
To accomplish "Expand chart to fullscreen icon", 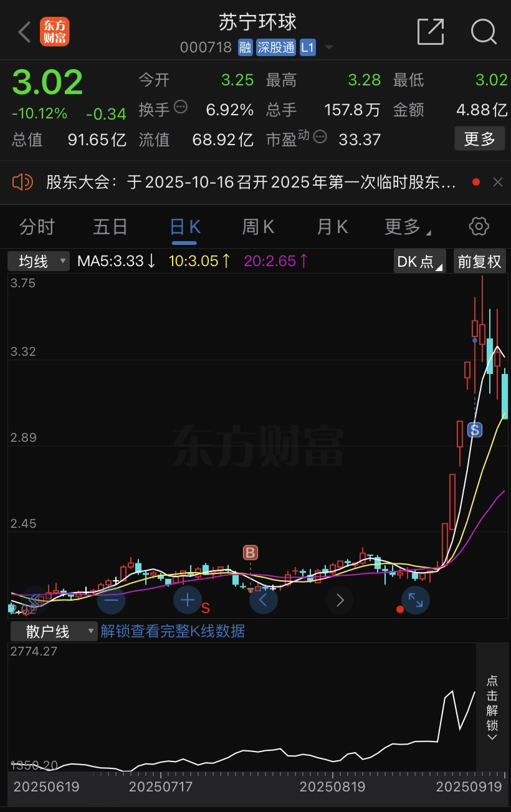I will [416, 601].
